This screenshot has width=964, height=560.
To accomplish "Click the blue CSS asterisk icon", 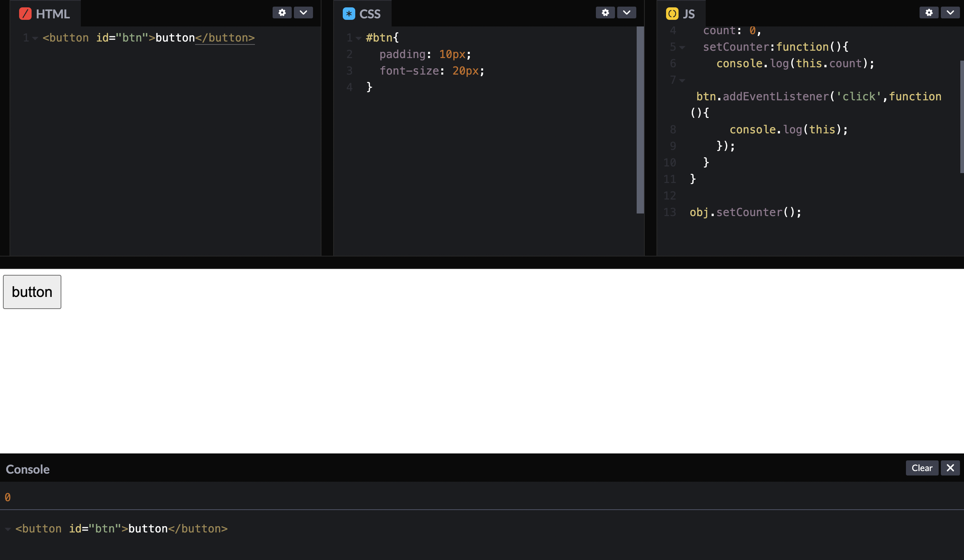I will click(349, 14).
